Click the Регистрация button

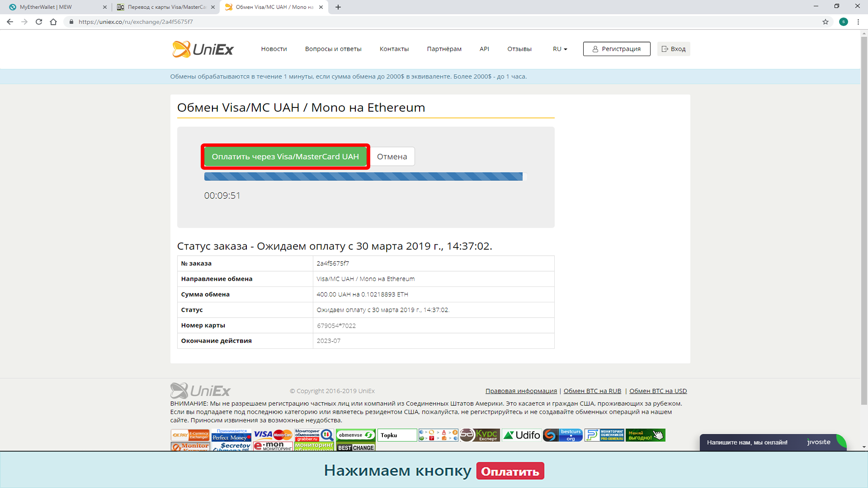[x=617, y=49]
